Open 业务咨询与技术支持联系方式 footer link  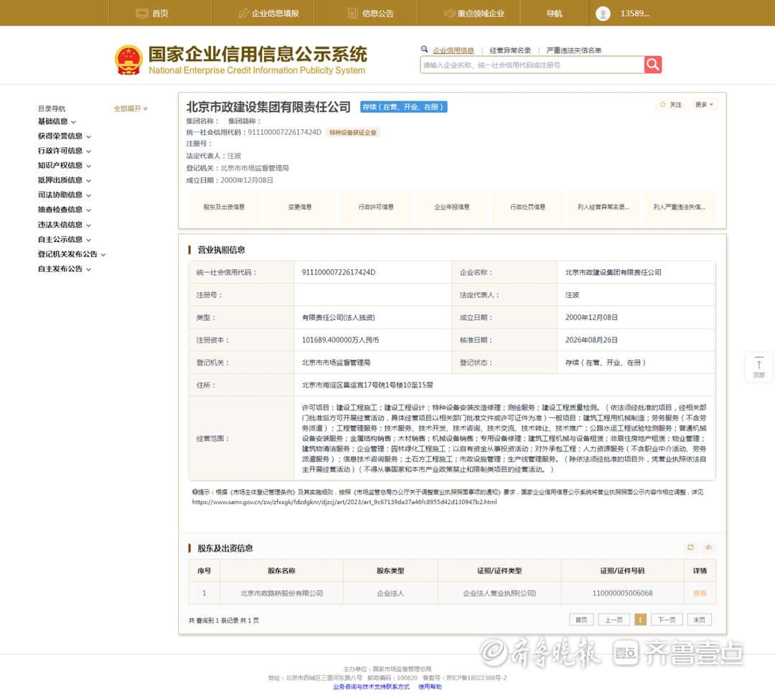[x=371, y=686]
